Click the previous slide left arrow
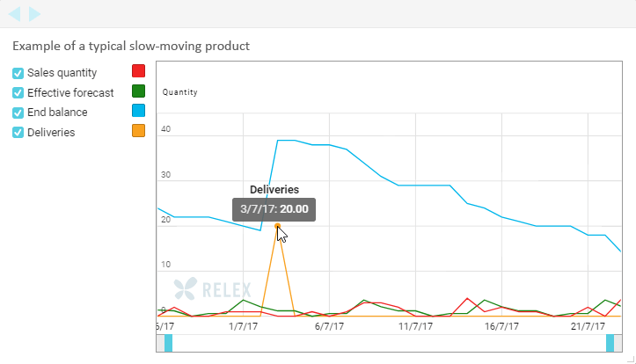The image size is (636, 364). pyautogui.click(x=15, y=14)
